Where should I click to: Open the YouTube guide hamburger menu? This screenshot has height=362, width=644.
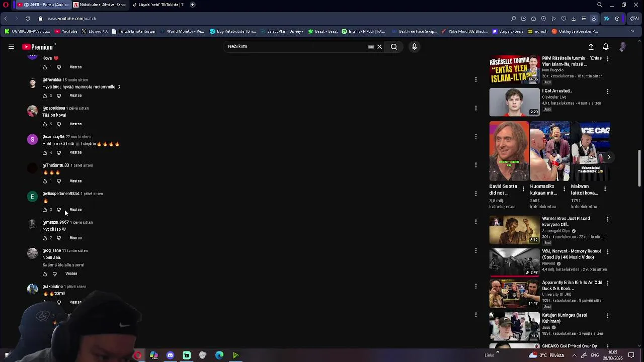point(11,47)
